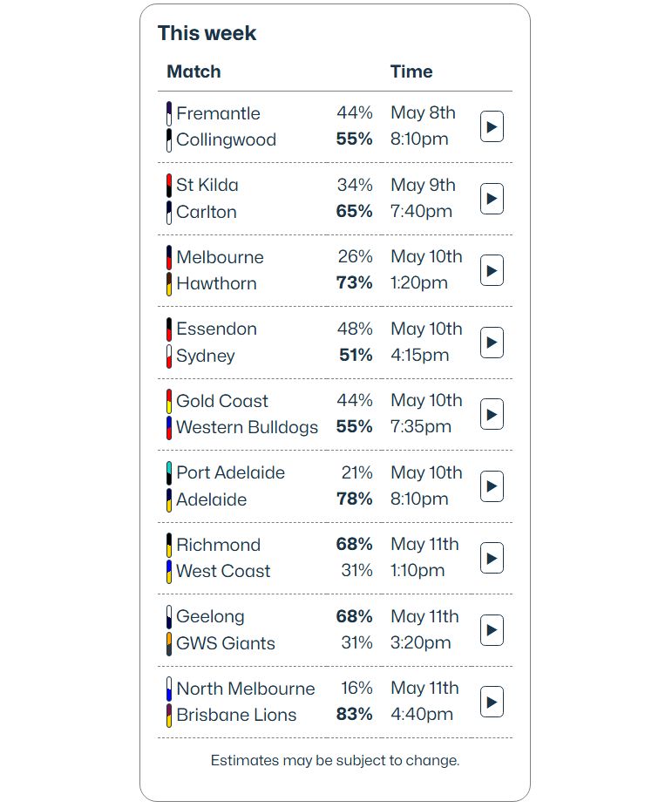Click play button for Richmond vs West Coast

(492, 558)
